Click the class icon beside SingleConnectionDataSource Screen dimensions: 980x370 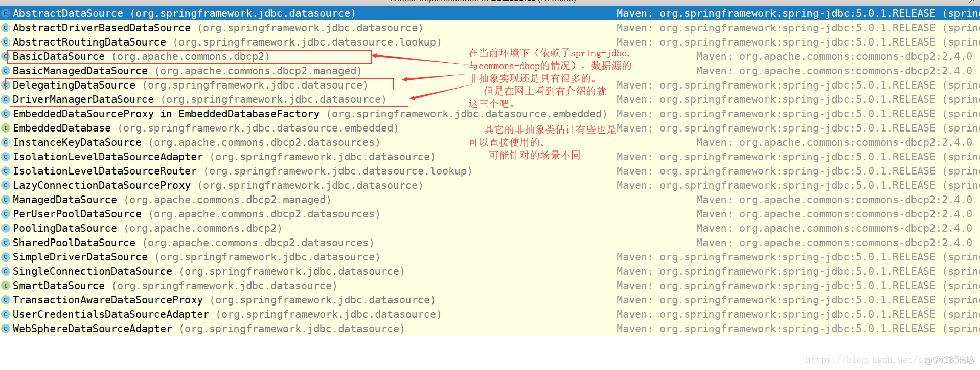tap(5, 271)
